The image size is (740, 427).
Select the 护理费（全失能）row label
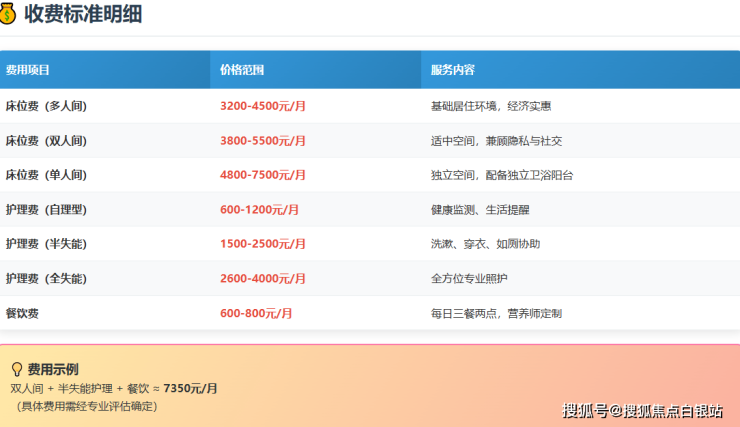[x=46, y=278]
